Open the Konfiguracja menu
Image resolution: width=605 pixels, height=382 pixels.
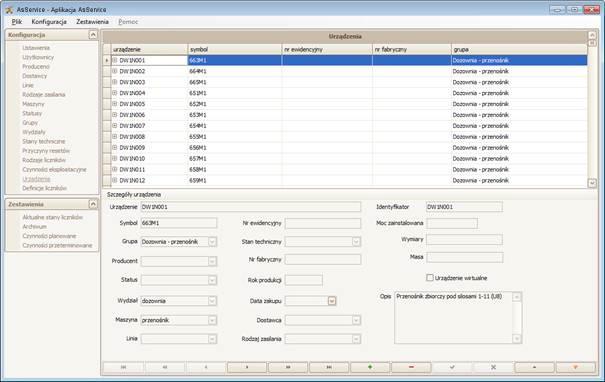pos(49,22)
